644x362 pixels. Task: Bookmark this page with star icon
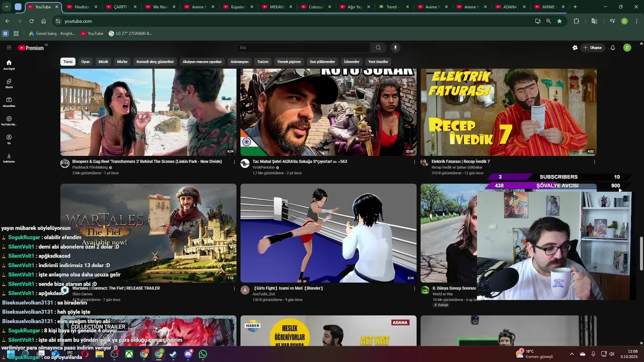pos(559,21)
